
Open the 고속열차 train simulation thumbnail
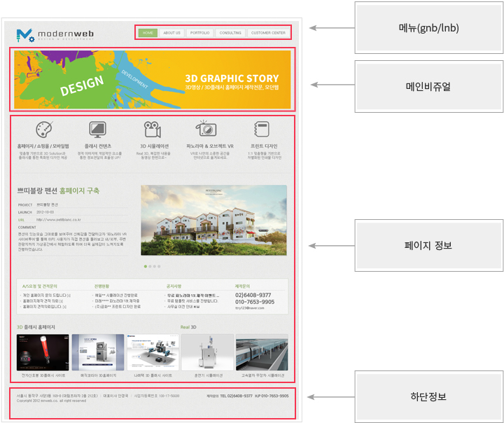point(262,352)
